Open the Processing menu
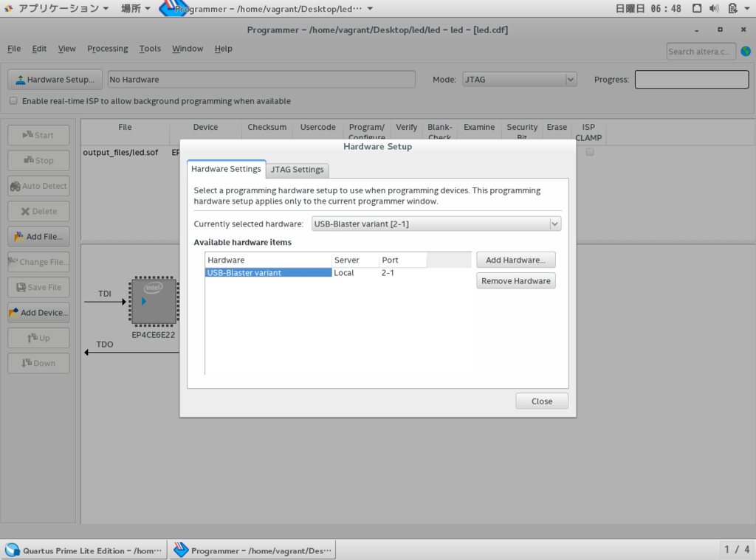This screenshot has width=756, height=560. tap(108, 48)
